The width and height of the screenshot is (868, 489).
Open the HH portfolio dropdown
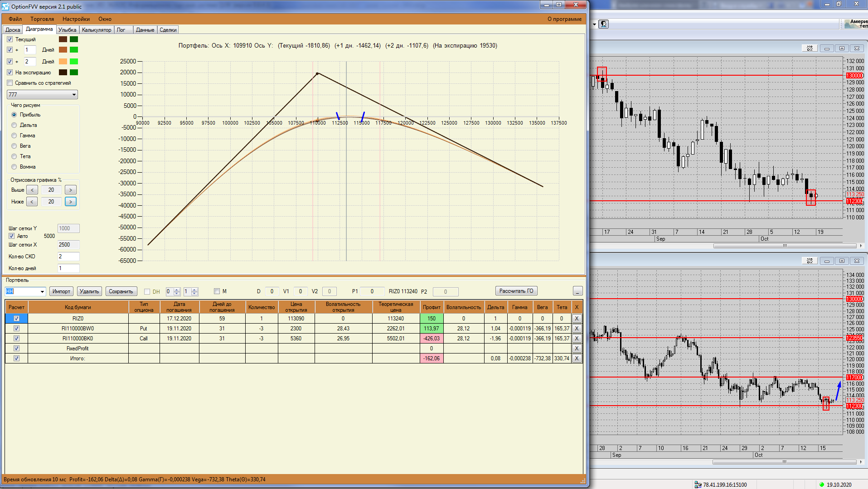pyautogui.click(x=42, y=291)
